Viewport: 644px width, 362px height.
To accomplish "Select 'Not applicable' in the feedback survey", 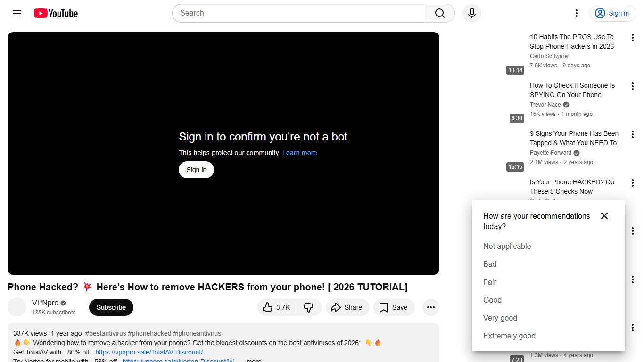I will pos(507,246).
